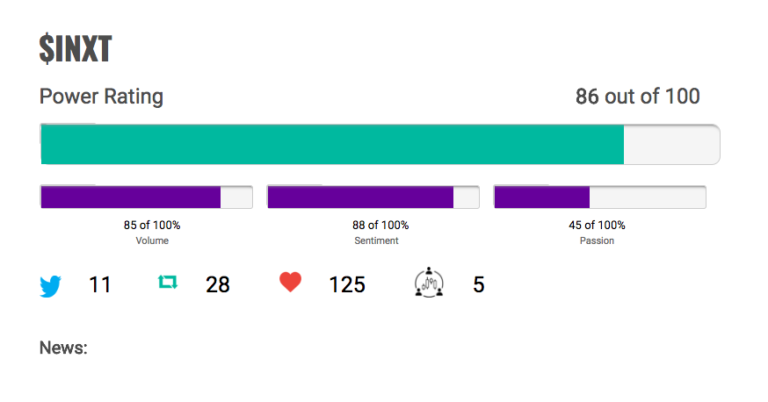Click the retweet count number 28

pos(217,284)
